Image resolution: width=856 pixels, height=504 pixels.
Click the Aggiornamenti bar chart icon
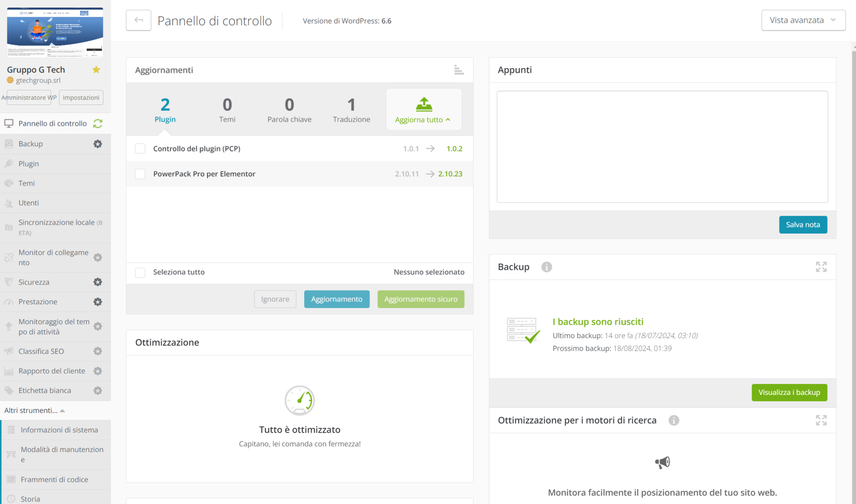(458, 70)
